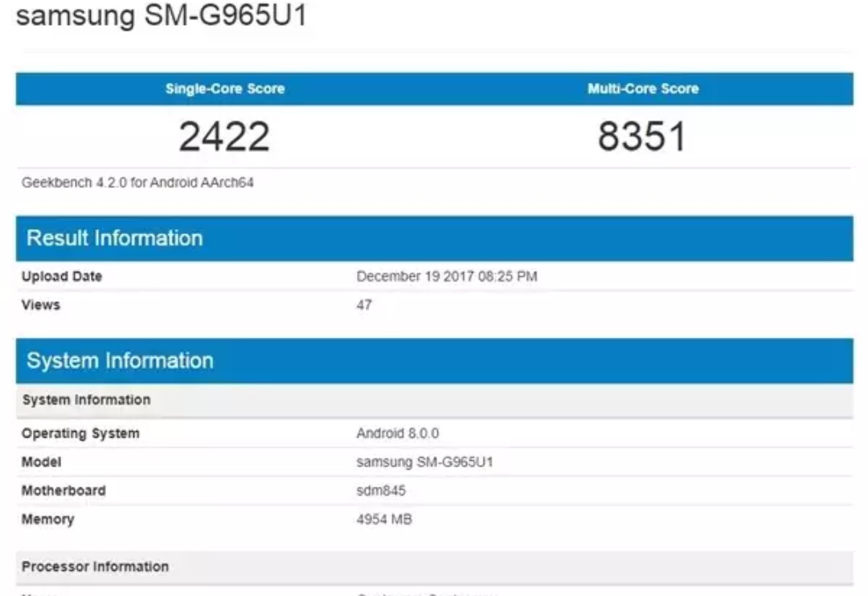Click the gray 'System Information' subheader row
The height and width of the screenshot is (596, 868).
click(435, 401)
